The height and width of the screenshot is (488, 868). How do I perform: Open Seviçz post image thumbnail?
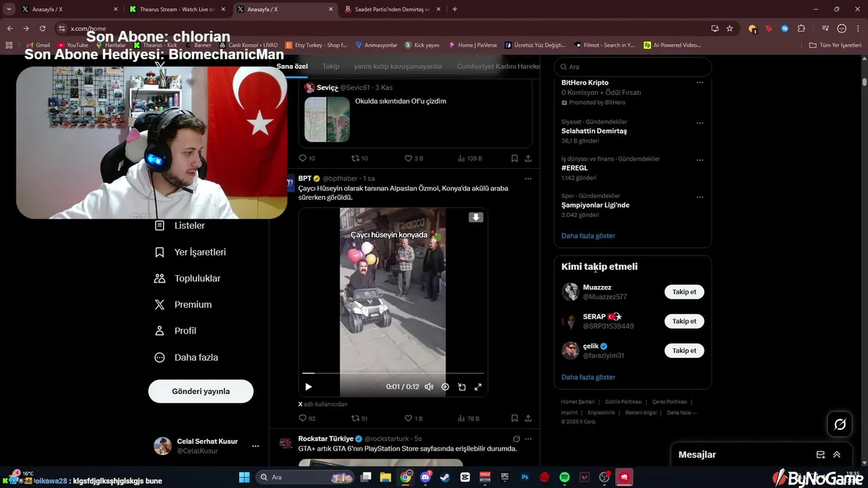(x=327, y=119)
